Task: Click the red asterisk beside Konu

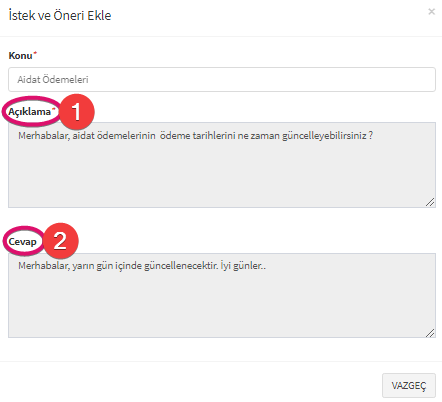Action: point(35,53)
